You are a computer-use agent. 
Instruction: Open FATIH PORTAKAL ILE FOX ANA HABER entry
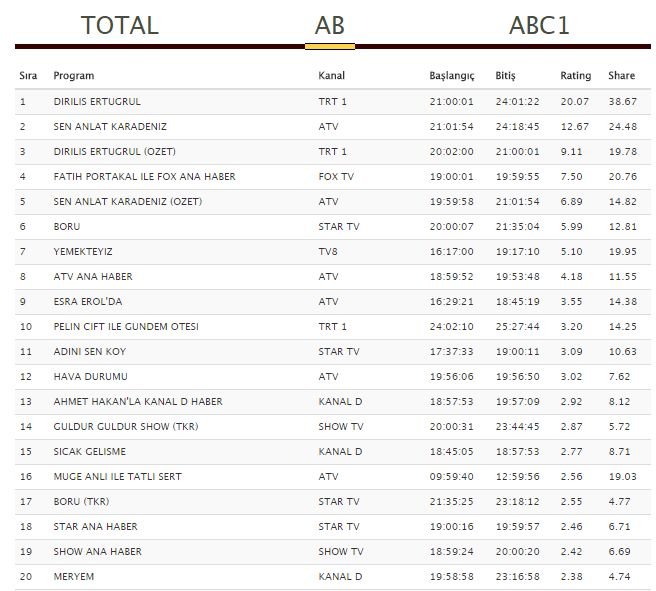click(x=144, y=177)
